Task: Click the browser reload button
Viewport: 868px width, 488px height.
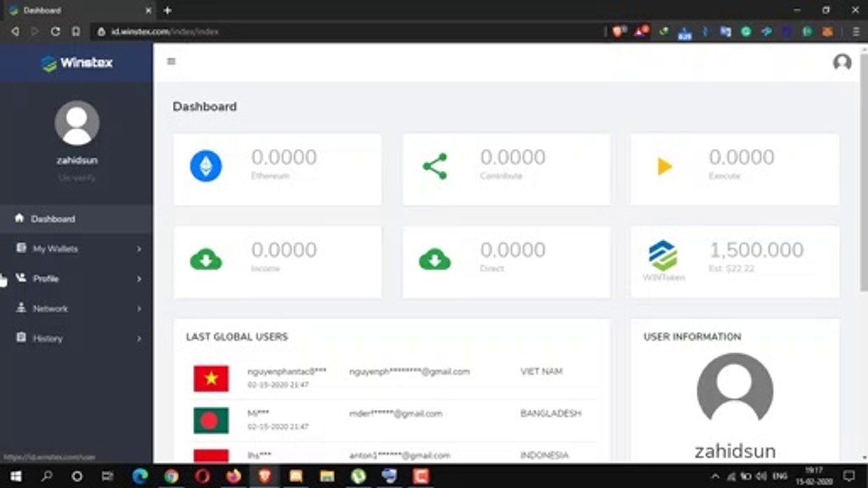Action: coord(56,31)
